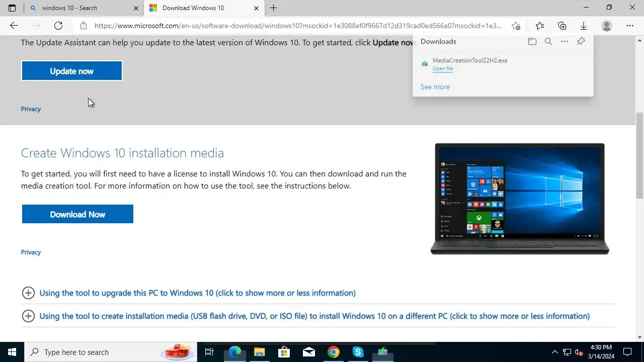This screenshot has height=362, width=644.
Task: Open Windows Start menu
Action: tap(12, 352)
